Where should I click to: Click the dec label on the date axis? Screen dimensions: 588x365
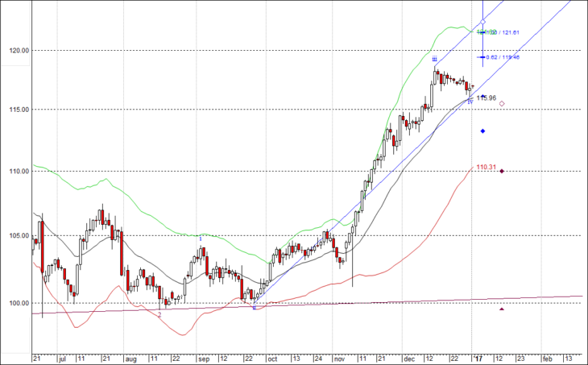(409, 359)
